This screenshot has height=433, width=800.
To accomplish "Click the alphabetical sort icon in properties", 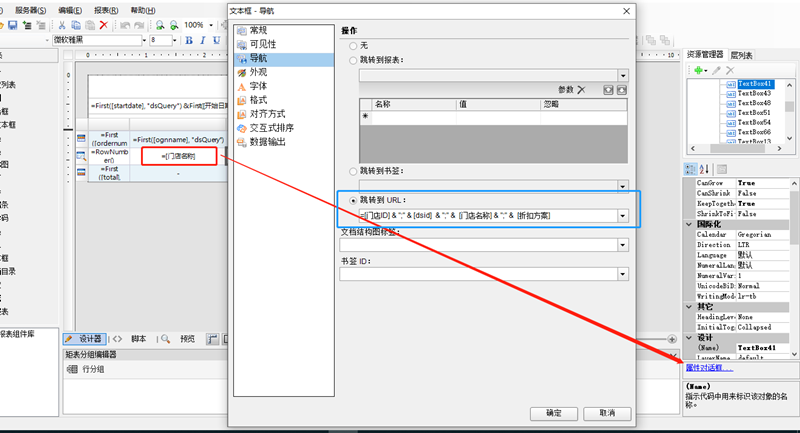I will (704, 169).
